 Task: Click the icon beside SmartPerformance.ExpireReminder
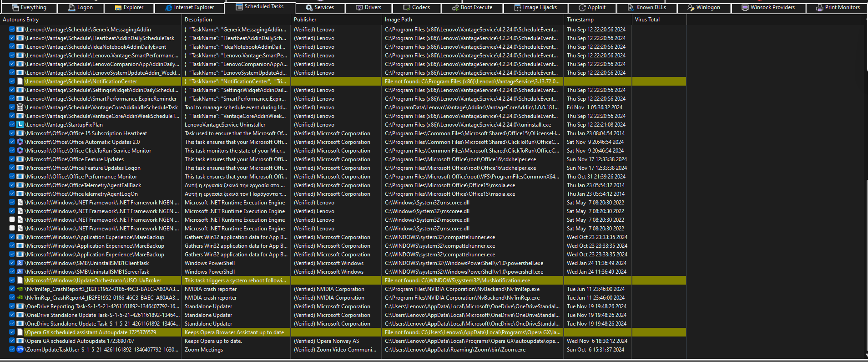(x=20, y=99)
